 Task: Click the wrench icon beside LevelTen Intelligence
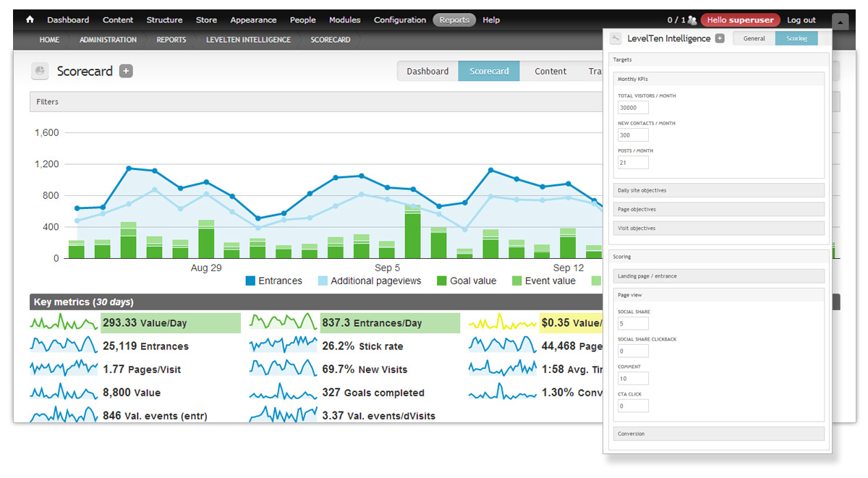tap(616, 38)
